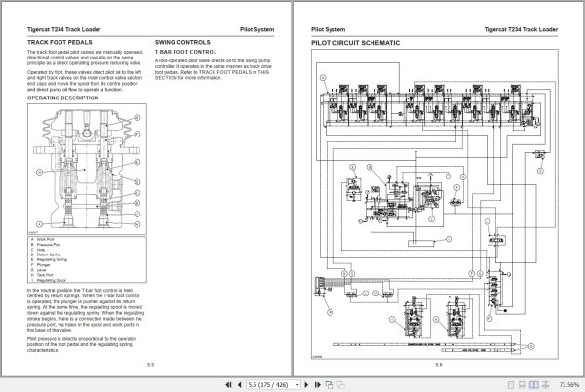Click the page number 5.6 footer
This screenshot has height=392, width=585.
[x=439, y=365]
